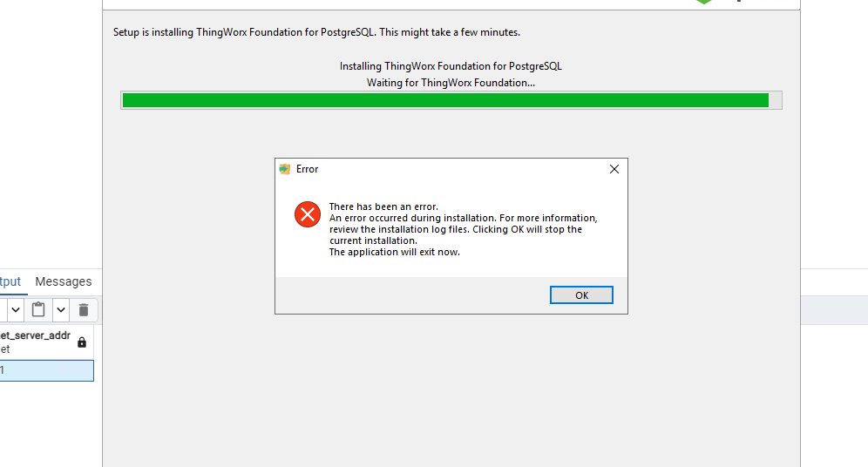
Task: Click the installer icon in Error title bar
Action: click(285, 169)
